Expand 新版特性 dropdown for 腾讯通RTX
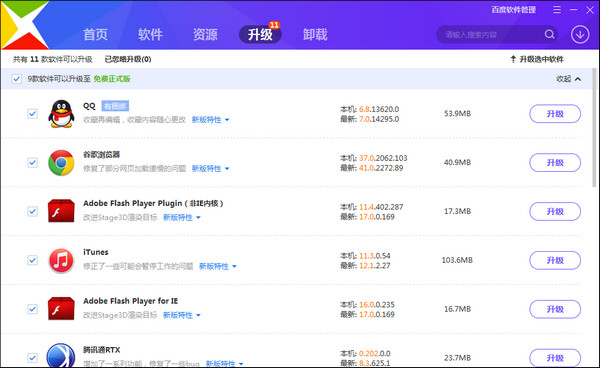 (224, 363)
